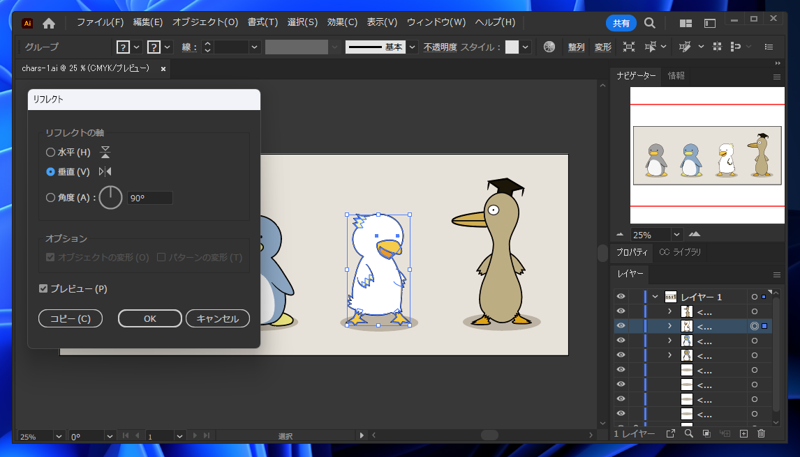Viewport: 800px width, 457px height.
Task: Click the angle dial control
Action: point(111,197)
